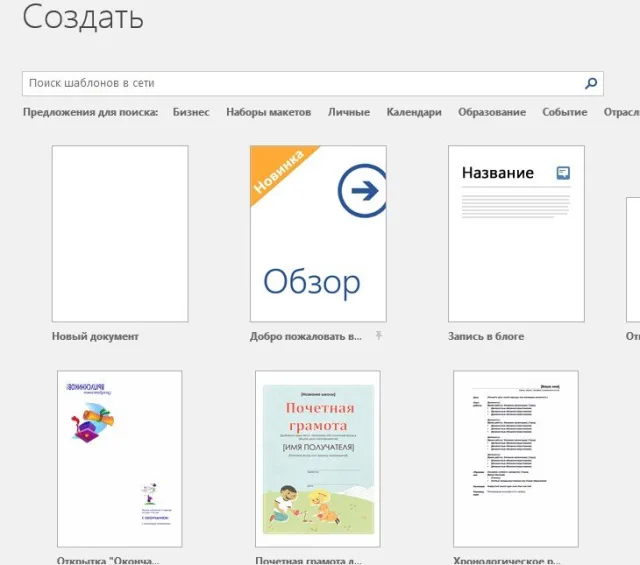Image resolution: width=640 pixels, height=565 pixels.
Task: Pin the 'Добро пожаловать' template icon
Action: click(x=378, y=336)
